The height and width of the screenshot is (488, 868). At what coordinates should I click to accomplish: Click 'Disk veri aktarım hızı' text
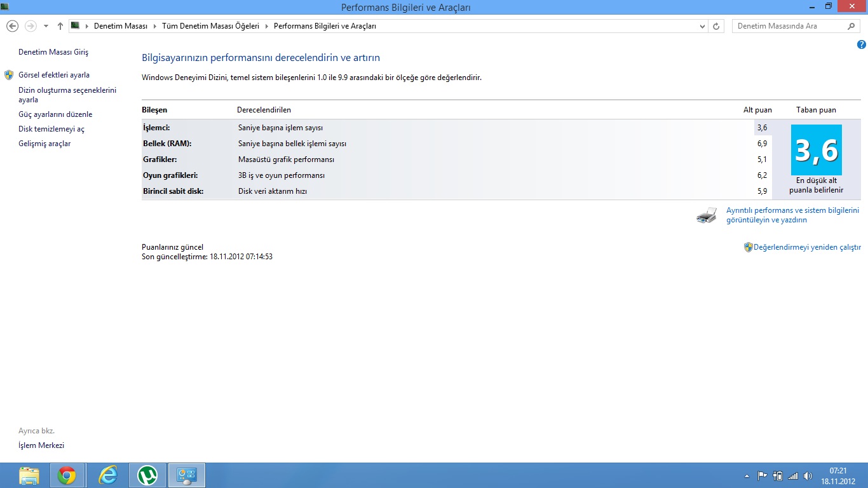(273, 191)
